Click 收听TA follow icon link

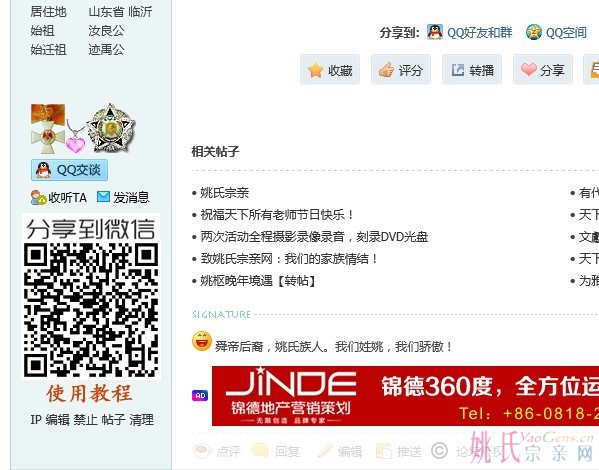[59, 198]
